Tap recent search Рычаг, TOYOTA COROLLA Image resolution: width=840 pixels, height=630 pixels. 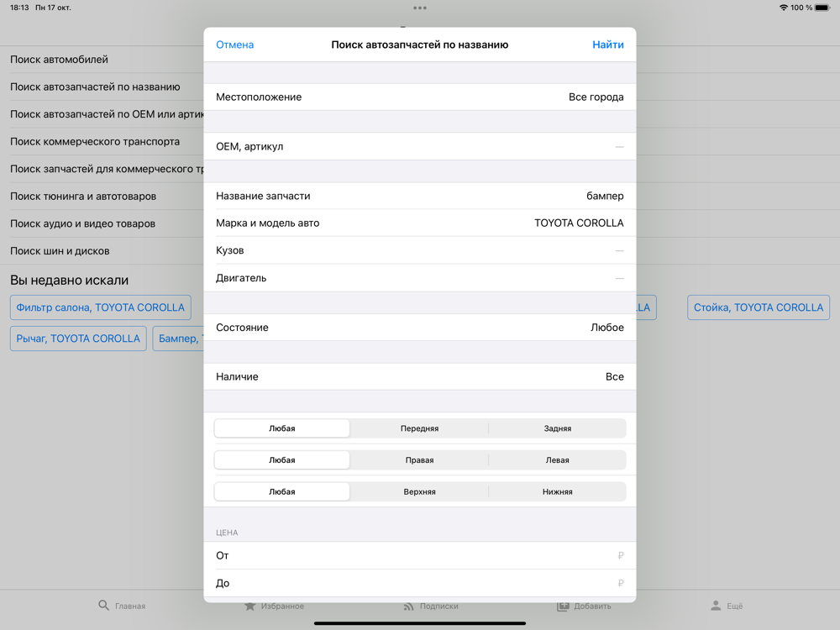coord(78,339)
